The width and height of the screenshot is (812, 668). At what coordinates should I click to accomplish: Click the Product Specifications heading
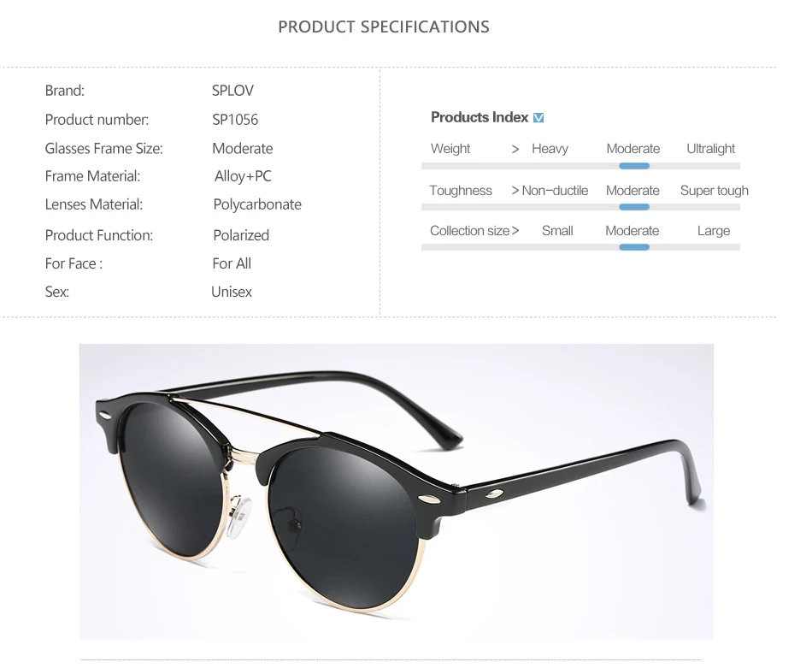[x=384, y=27]
